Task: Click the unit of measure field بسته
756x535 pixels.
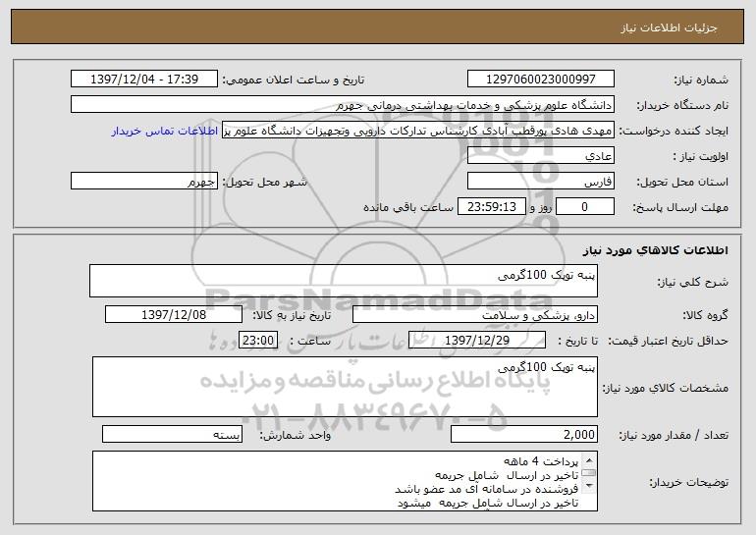Action: [x=172, y=434]
